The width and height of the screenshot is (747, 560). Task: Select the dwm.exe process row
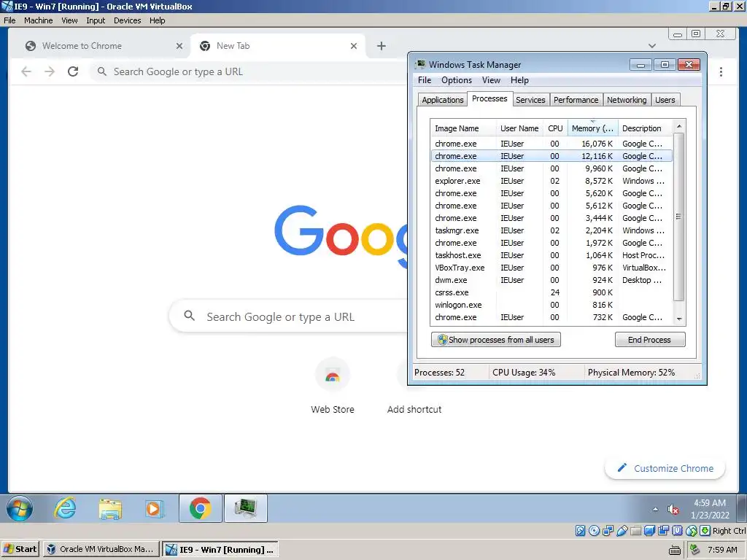pos(551,280)
